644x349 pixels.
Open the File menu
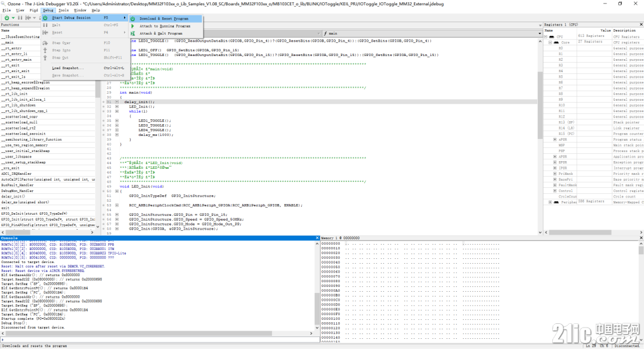point(7,10)
